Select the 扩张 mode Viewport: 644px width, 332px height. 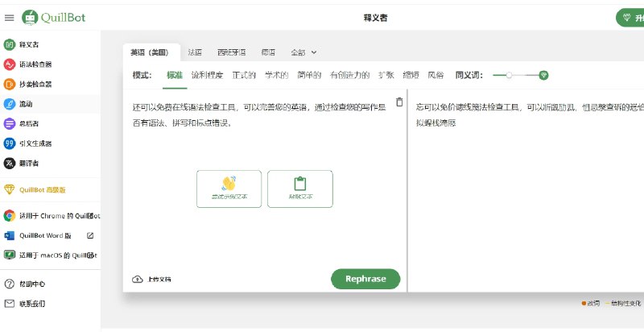(x=386, y=75)
